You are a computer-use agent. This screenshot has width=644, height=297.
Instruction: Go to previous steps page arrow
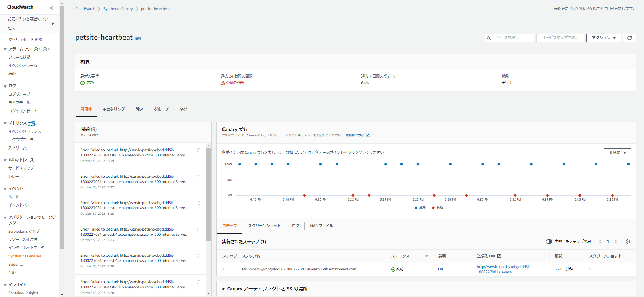point(600,242)
